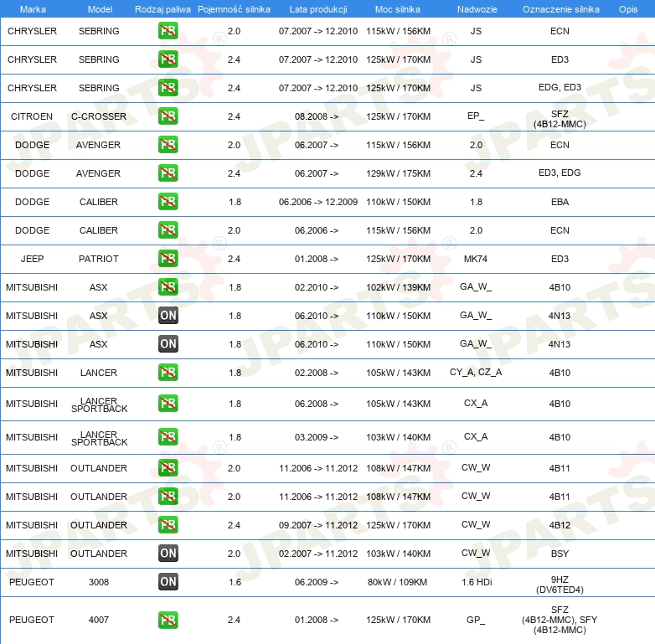Click the JEEP brand cell
655x644 pixels.
pyautogui.click(x=32, y=259)
